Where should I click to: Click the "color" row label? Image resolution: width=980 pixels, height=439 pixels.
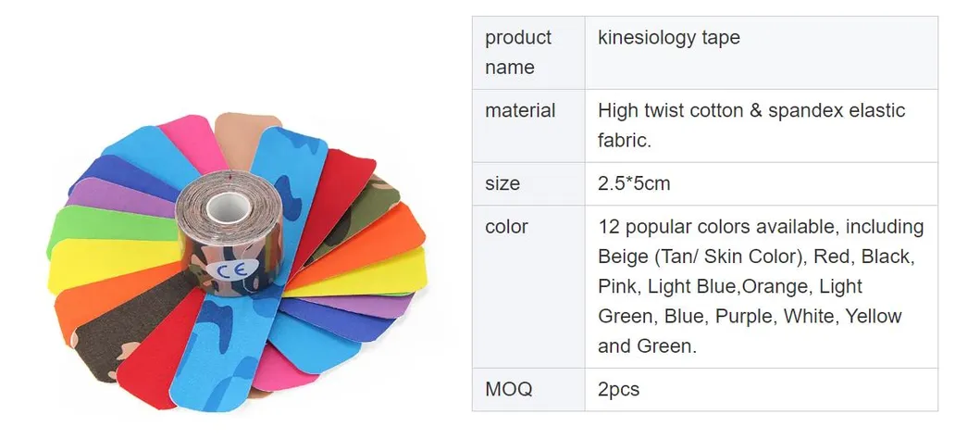[x=506, y=226]
